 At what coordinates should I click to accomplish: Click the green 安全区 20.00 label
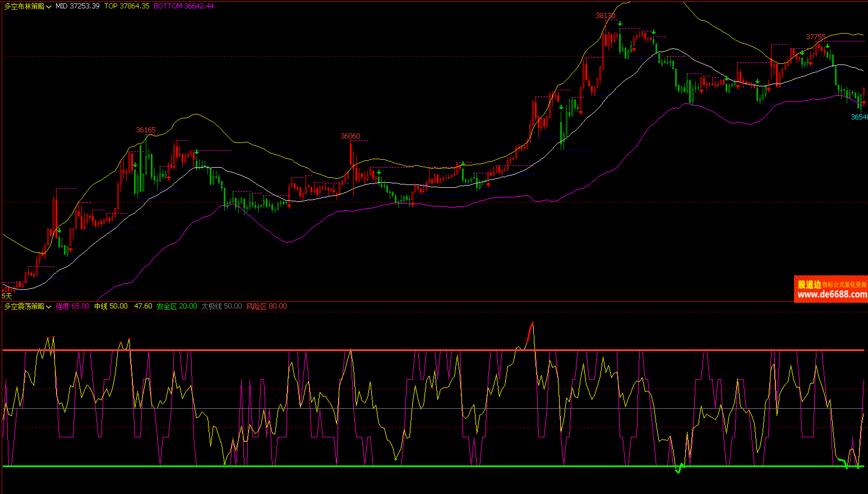click(177, 306)
